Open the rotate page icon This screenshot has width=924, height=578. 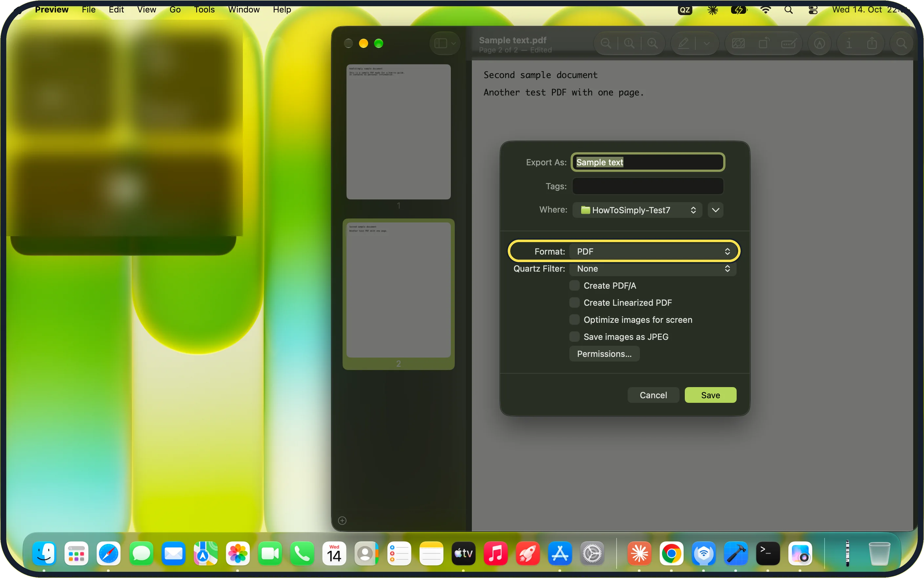tap(764, 43)
